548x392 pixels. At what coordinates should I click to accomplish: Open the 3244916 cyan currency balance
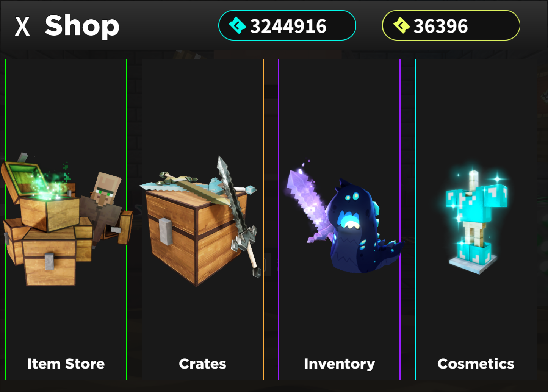[x=287, y=25]
